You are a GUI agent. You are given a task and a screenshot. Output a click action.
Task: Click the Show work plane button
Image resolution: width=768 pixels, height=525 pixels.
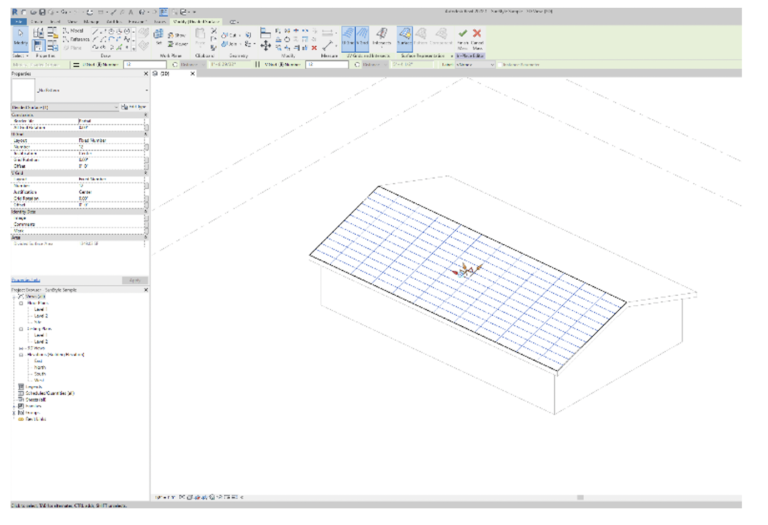(x=176, y=35)
